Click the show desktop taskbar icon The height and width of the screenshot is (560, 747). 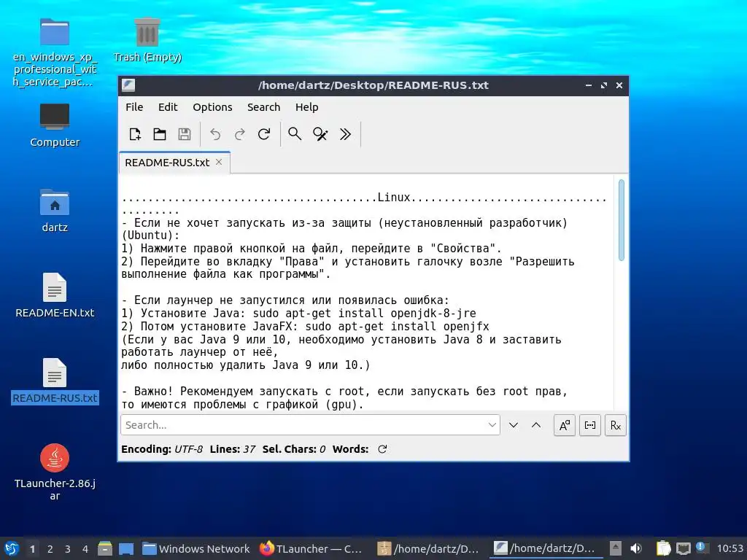click(x=126, y=548)
